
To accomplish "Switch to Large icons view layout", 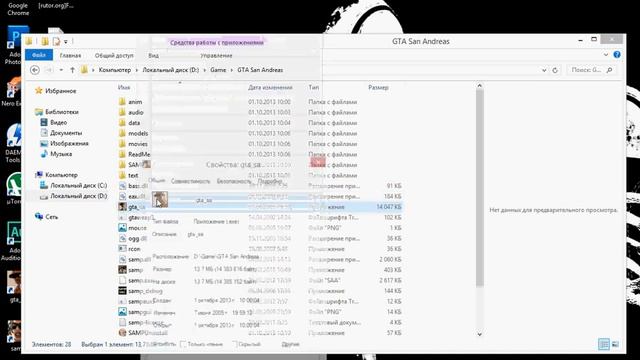I will [616, 344].
